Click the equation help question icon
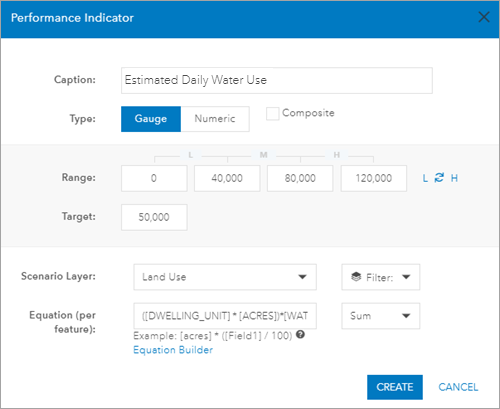Screen dimensions: 500x409 pyautogui.click(x=300, y=334)
